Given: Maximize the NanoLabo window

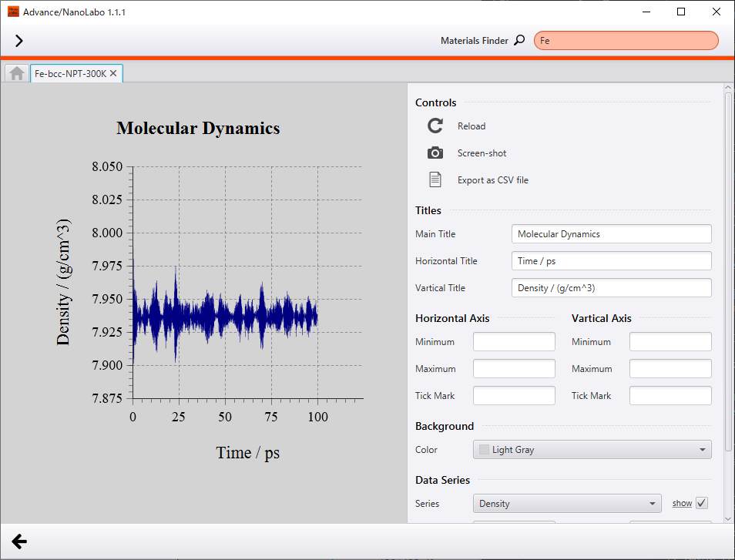Looking at the screenshot, I should [x=681, y=12].
